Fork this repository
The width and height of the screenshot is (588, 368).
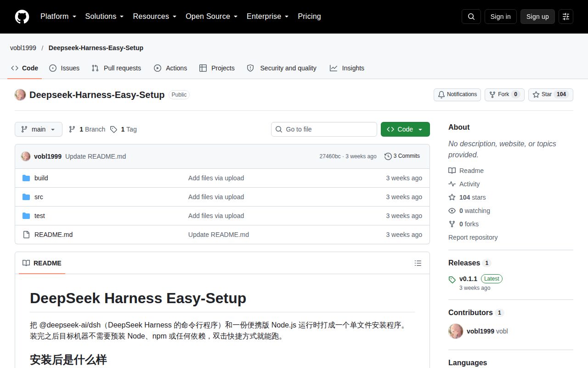[504, 95]
